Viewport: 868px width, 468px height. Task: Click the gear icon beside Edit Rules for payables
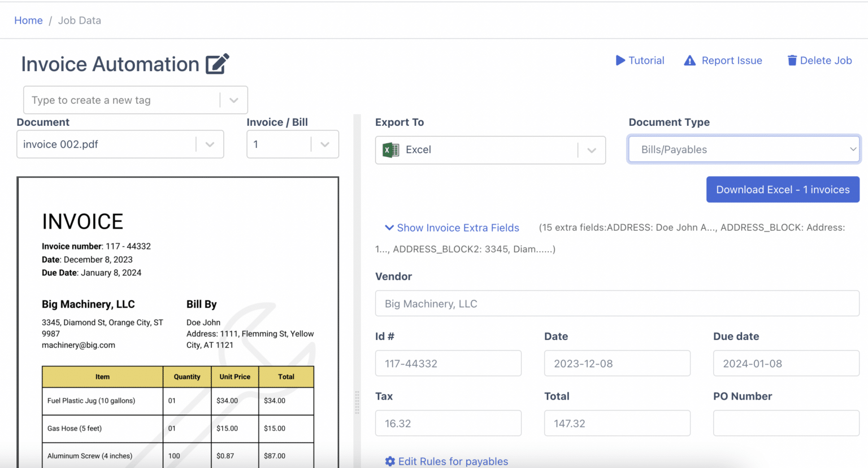[390, 461]
